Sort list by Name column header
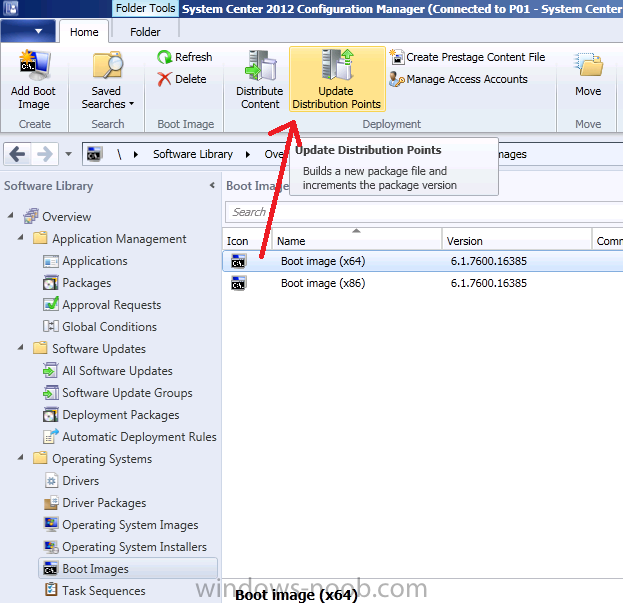The image size is (623, 603). (x=357, y=239)
